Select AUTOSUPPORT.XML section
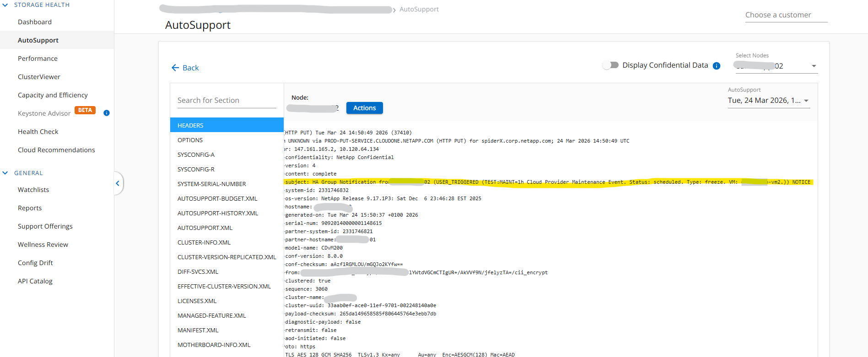 pos(227,228)
